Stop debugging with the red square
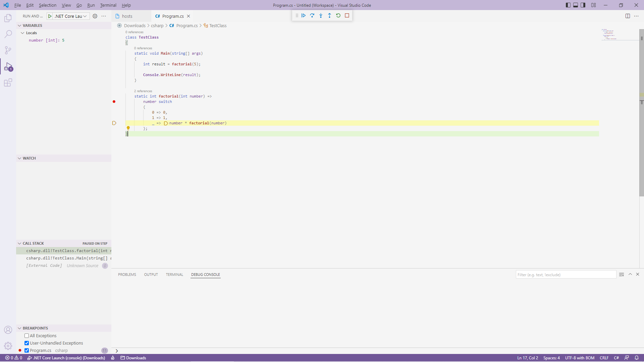This screenshot has height=362, width=644. [347, 15]
